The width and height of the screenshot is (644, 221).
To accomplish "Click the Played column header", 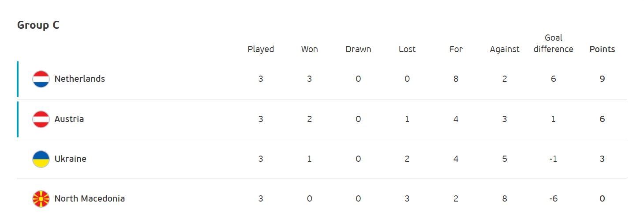I will tap(261, 49).
